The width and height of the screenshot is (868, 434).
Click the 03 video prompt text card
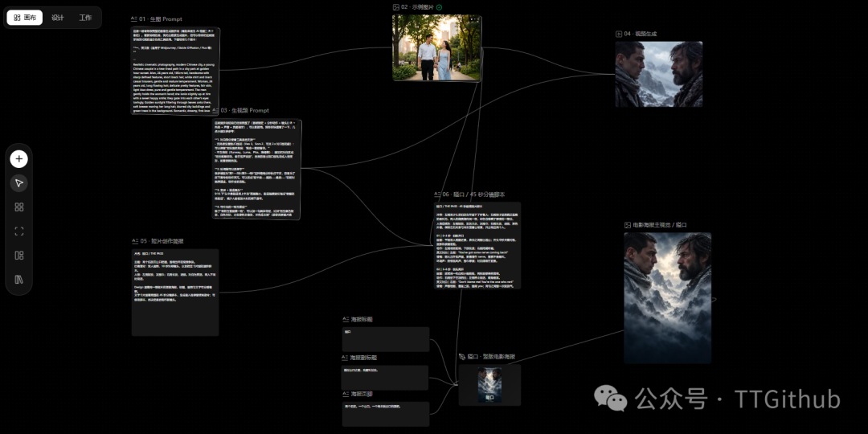[x=257, y=170]
